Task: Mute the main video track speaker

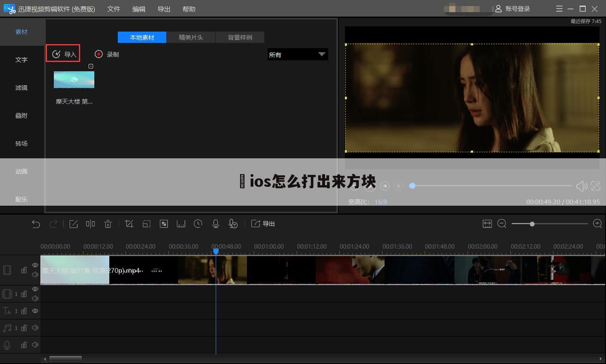Action: (x=35, y=275)
